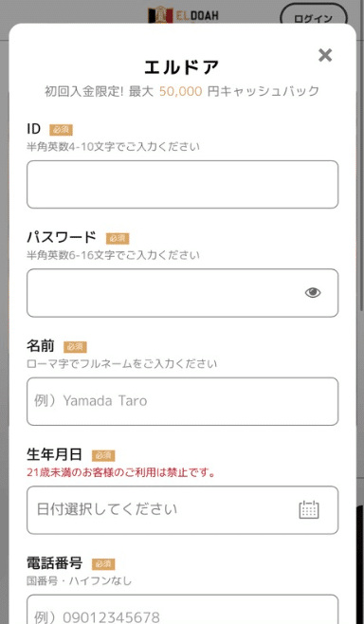
Task: Focus the ID input field
Action: (183, 185)
